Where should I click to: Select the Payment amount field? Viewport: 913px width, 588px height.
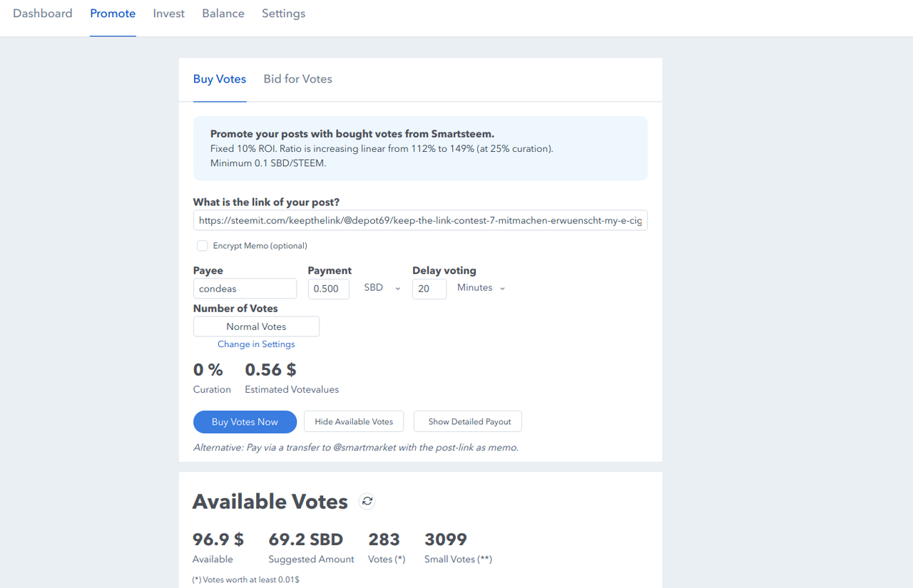click(x=329, y=289)
